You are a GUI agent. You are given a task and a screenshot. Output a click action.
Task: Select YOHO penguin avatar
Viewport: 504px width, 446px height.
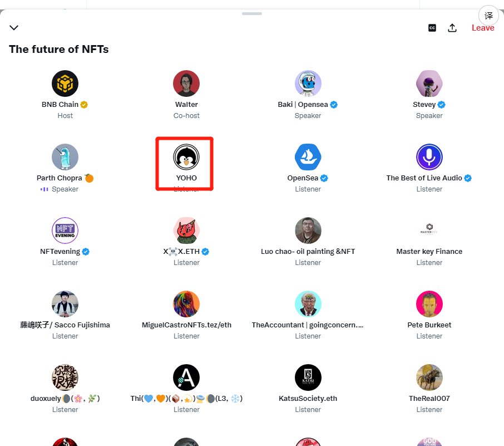(x=186, y=156)
